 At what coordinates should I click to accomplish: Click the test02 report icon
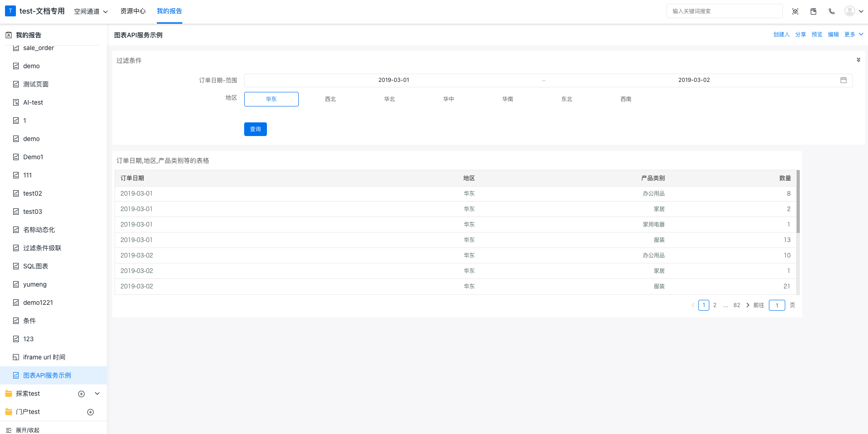pyautogui.click(x=16, y=193)
